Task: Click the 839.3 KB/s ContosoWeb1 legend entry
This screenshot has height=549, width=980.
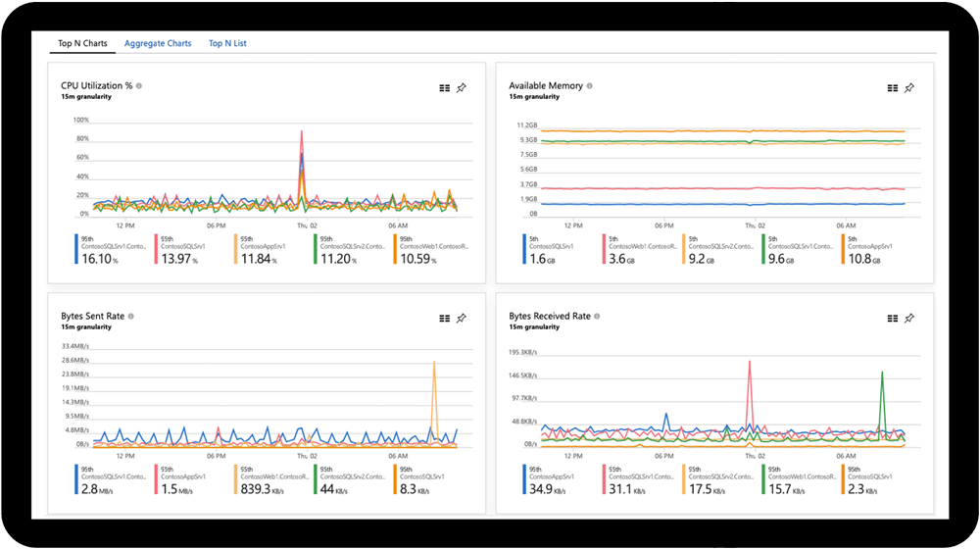Action: click(272, 480)
